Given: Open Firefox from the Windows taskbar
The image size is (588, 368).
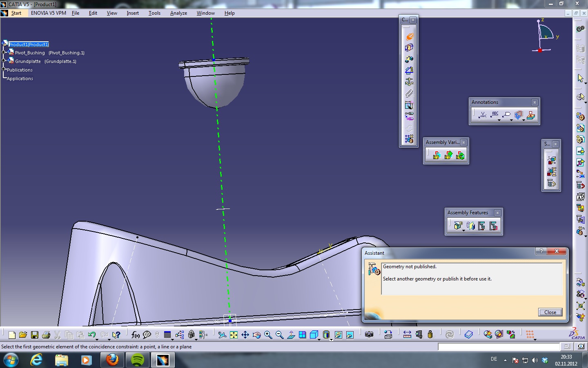Looking at the screenshot, I should (x=112, y=360).
